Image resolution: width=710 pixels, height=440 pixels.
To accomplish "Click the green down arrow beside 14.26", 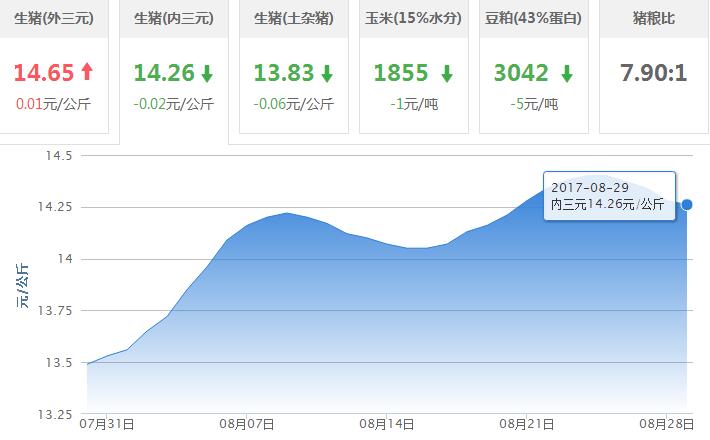I will [x=206, y=73].
